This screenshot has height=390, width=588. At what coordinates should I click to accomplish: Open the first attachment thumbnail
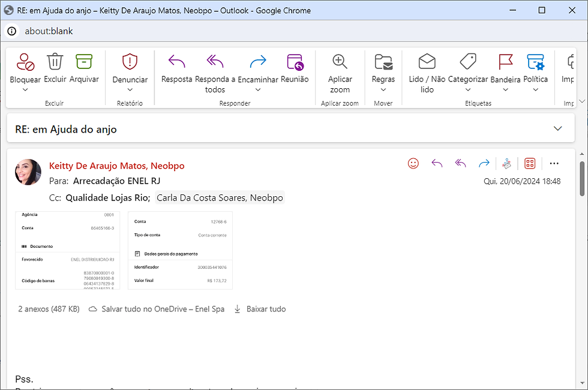pos(67,250)
